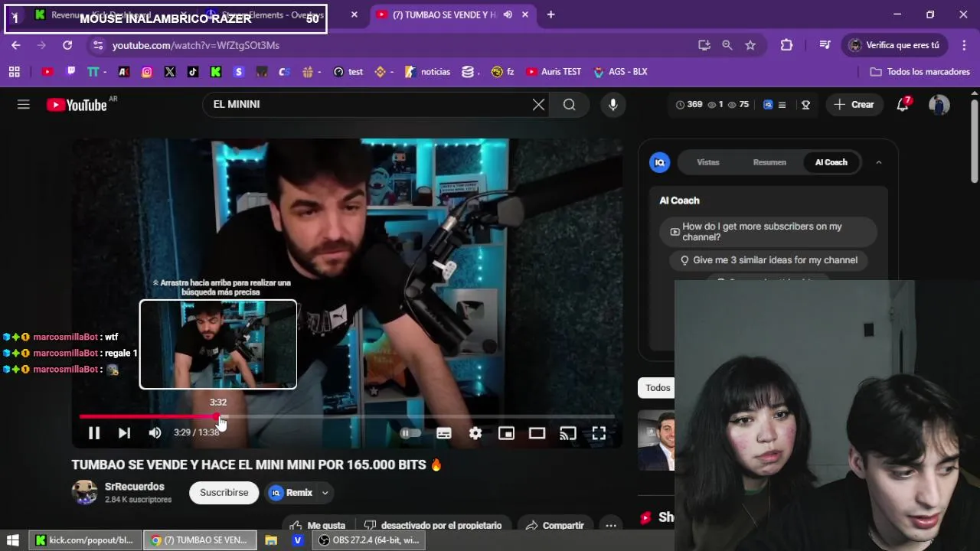This screenshot has width=980, height=551.
Task: Toggle theater mode view
Action: pos(537,433)
